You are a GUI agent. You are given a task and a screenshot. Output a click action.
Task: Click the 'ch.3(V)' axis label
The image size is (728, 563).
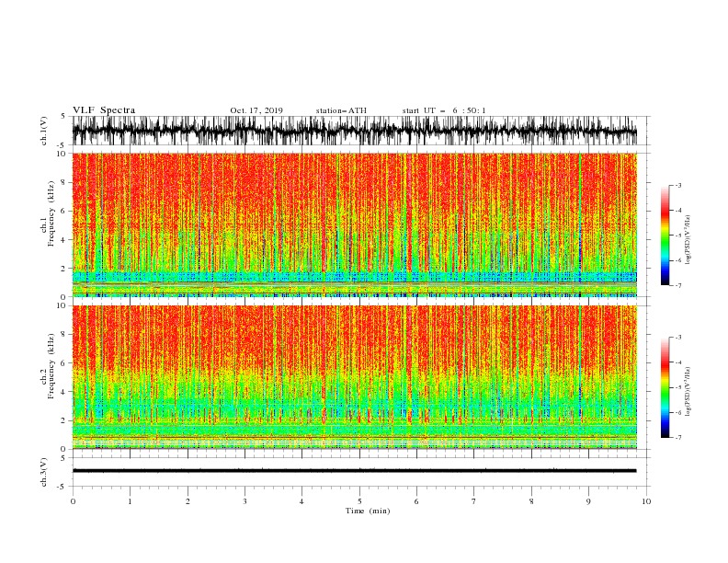point(44,472)
